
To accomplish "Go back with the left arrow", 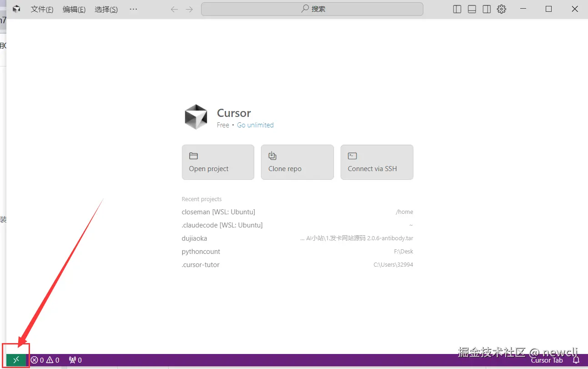I will [x=174, y=9].
